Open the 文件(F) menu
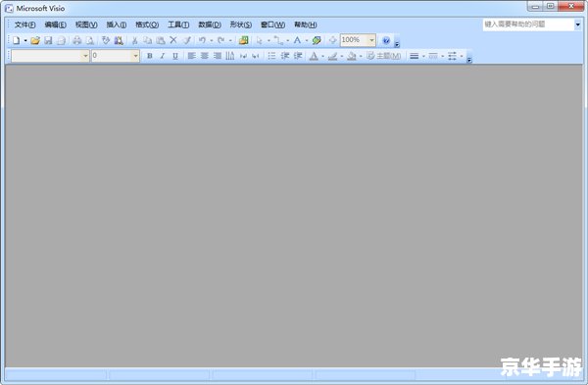Viewport: 588px width, 385px height. click(25, 24)
